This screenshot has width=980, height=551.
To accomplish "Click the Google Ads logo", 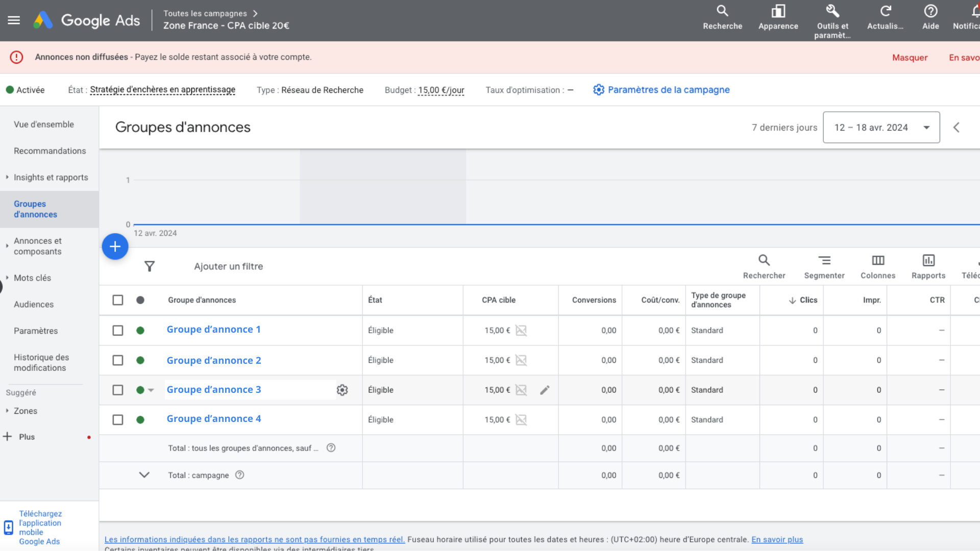I will pyautogui.click(x=87, y=20).
